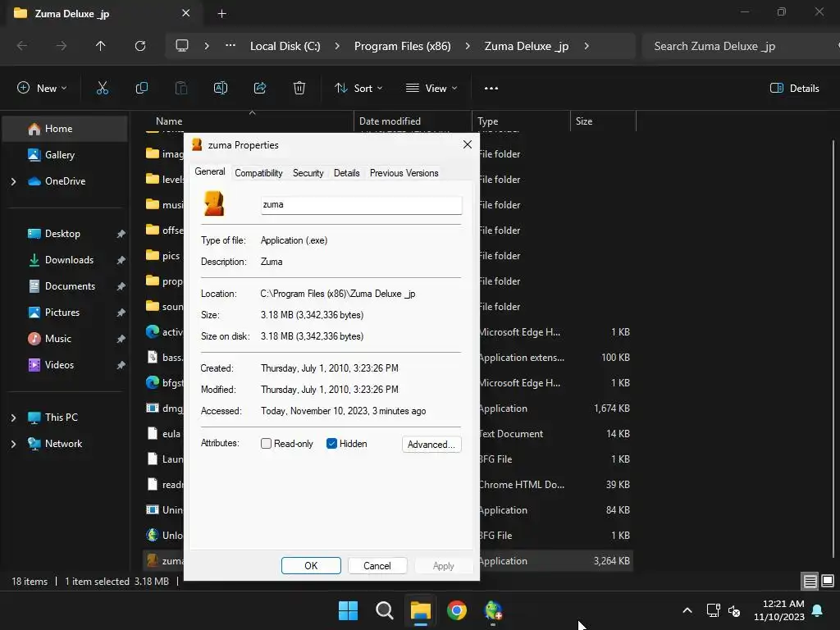Click File Explorer icon in taskbar
The height and width of the screenshot is (630, 840).
[x=421, y=610]
